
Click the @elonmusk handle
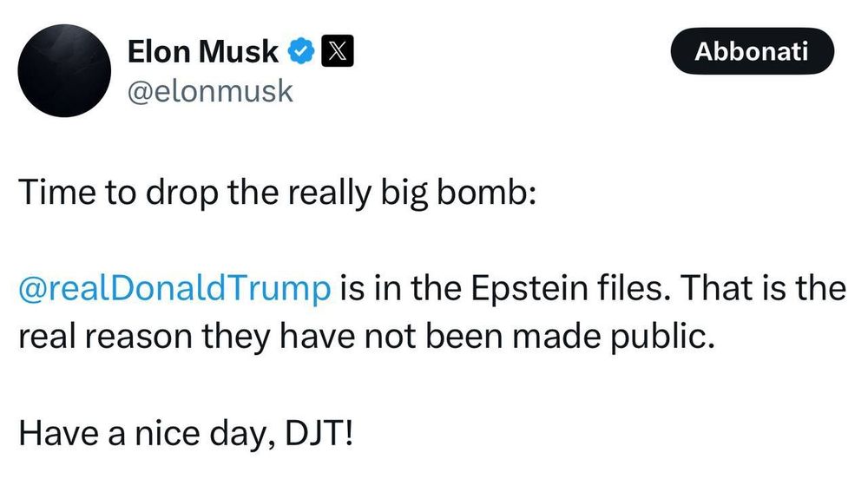[x=210, y=91]
